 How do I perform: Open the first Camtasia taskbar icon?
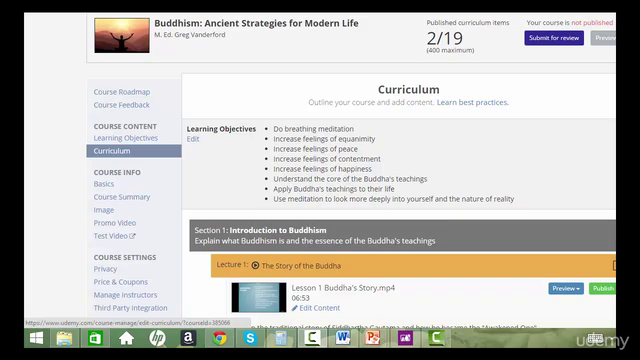click(x=312, y=338)
